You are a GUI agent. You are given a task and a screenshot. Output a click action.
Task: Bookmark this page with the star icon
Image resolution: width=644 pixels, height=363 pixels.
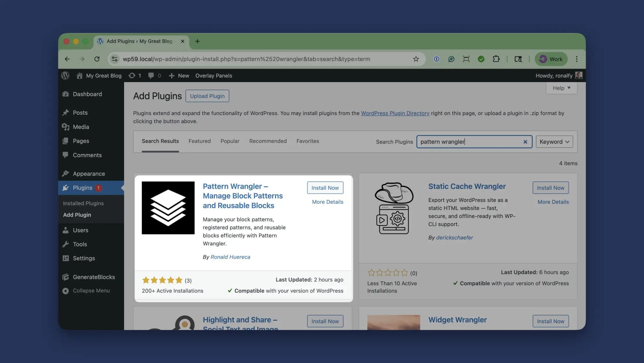point(416,59)
